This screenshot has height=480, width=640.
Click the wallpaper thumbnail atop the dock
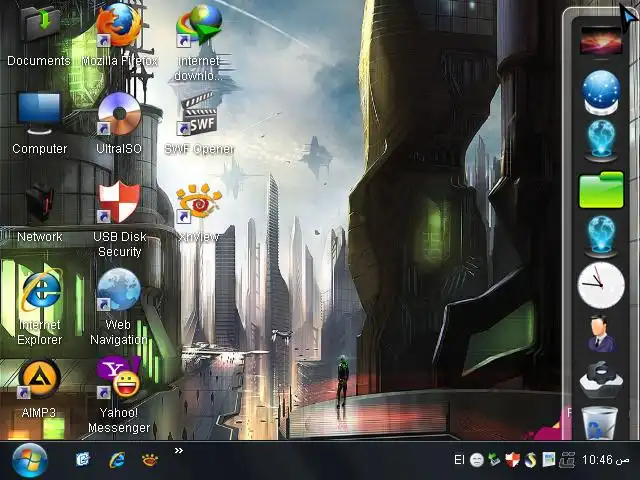(601, 40)
